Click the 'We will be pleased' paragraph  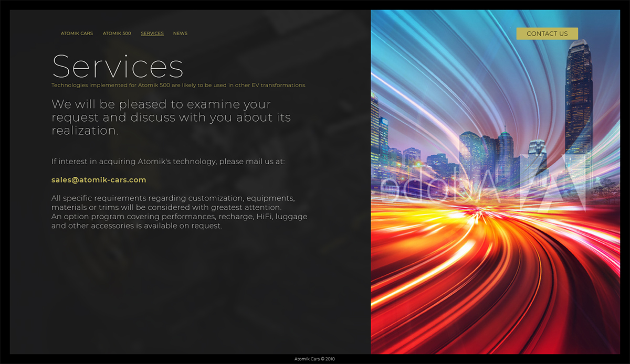[171, 117]
